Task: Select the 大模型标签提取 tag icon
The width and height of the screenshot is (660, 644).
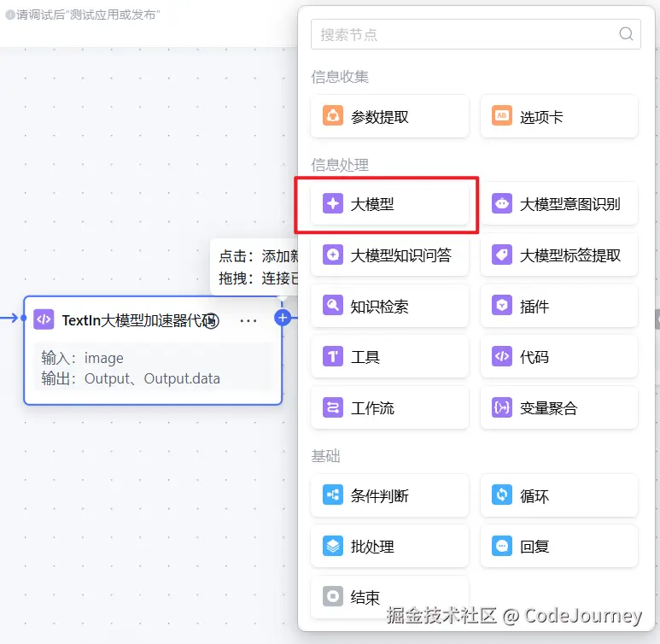Action: click(x=502, y=255)
